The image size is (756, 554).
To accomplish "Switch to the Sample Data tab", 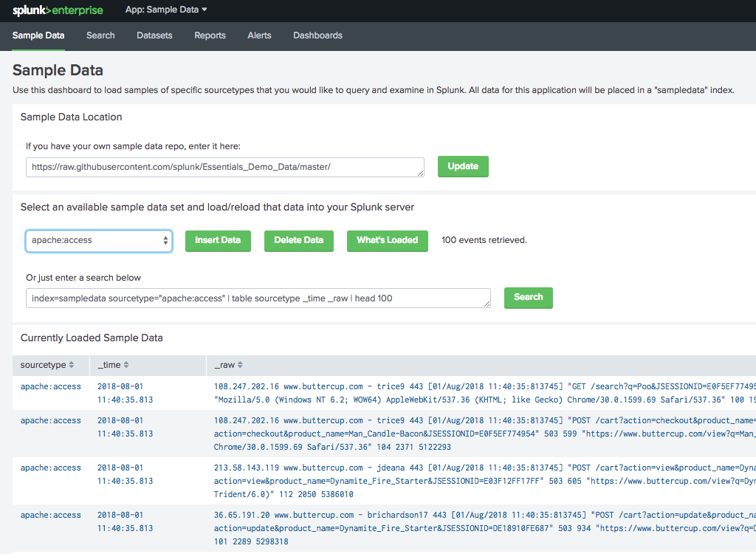I will coord(38,35).
